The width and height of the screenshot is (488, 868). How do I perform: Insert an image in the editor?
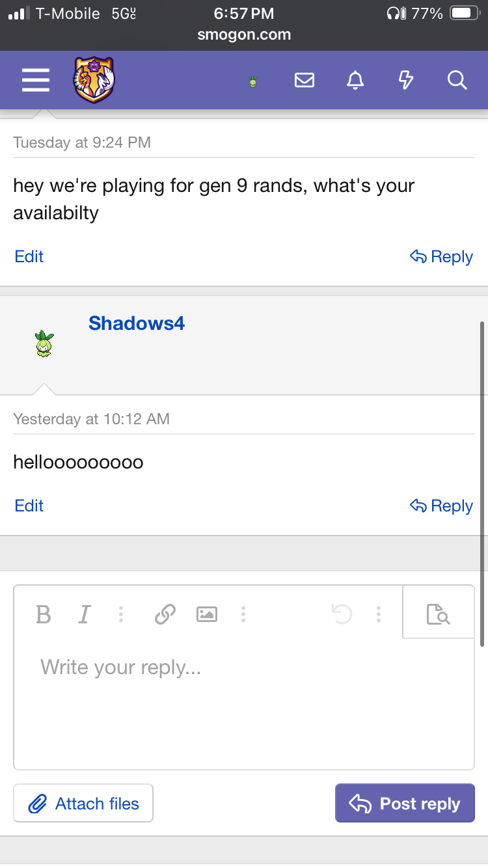pyautogui.click(x=207, y=614)
